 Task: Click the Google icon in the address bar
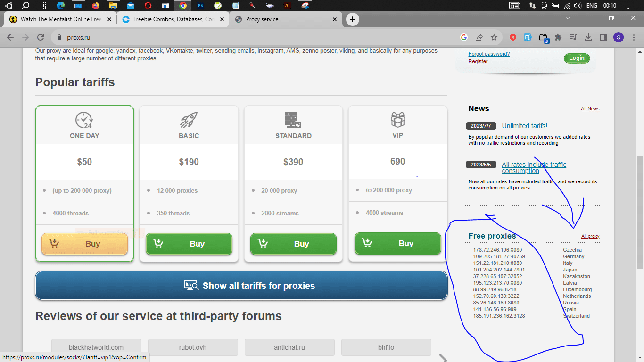point(464,37)
